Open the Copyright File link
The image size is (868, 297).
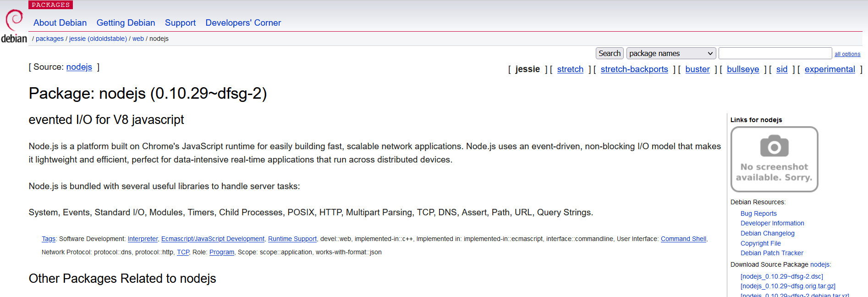tap(761, 244)
